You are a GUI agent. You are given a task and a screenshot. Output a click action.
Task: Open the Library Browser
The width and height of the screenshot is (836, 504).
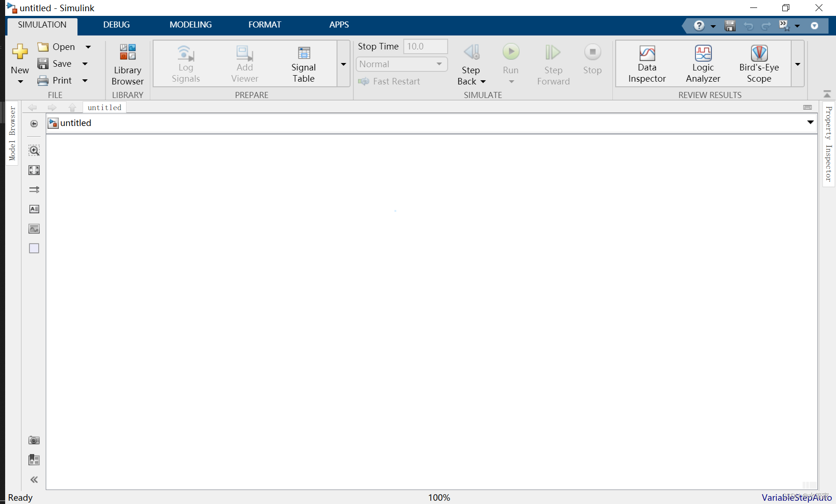pos(127,64)
